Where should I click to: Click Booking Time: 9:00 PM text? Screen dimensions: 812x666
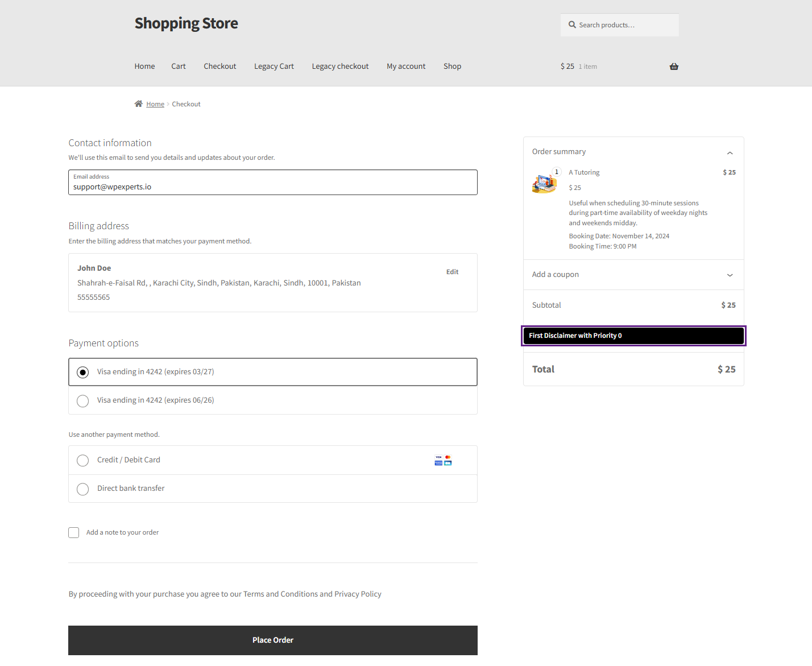(602, 246)
